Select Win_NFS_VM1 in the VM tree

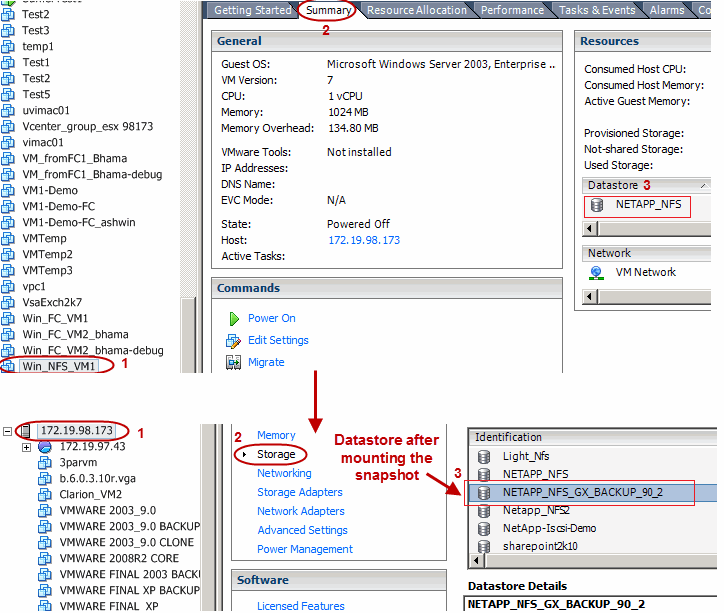pyautogui.click(x=59, y=366)
